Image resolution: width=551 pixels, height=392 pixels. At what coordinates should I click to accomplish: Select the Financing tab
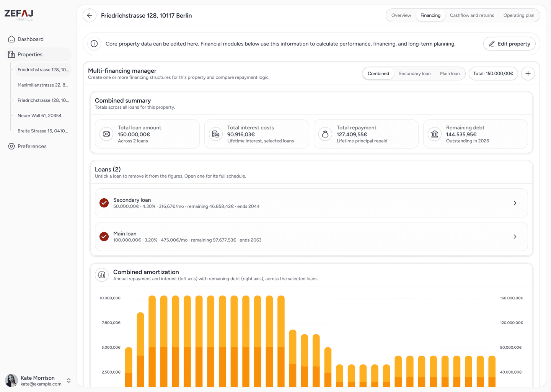pyautogui.click(x=430, y=15)
